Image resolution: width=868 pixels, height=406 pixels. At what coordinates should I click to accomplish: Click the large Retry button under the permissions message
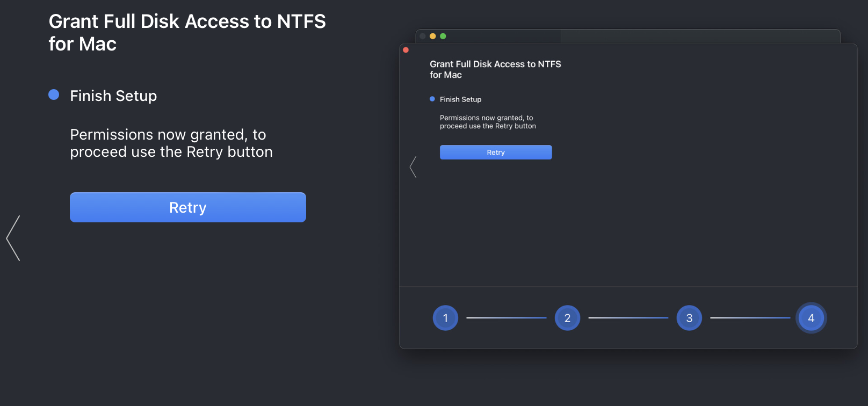pos(188,207)
